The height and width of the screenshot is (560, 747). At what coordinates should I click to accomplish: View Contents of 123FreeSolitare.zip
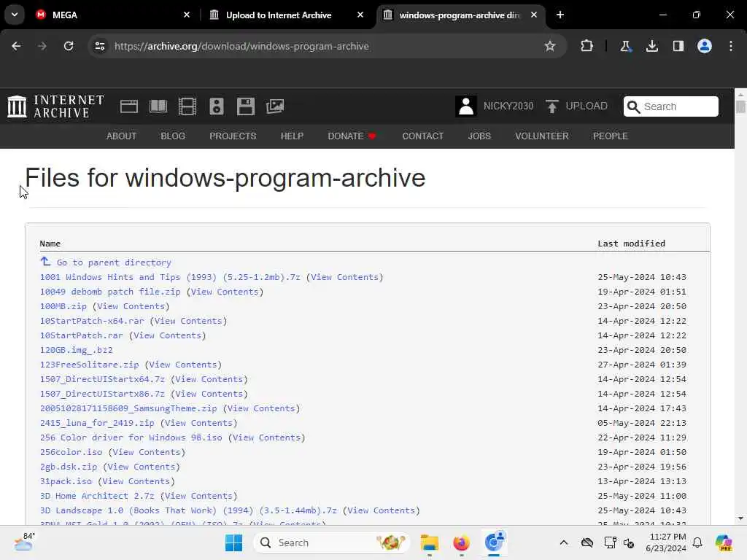coord(183,365)
